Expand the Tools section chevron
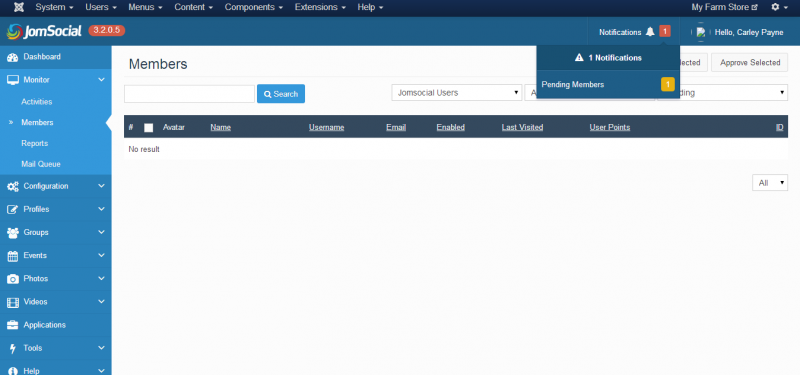 coord(101,348)
